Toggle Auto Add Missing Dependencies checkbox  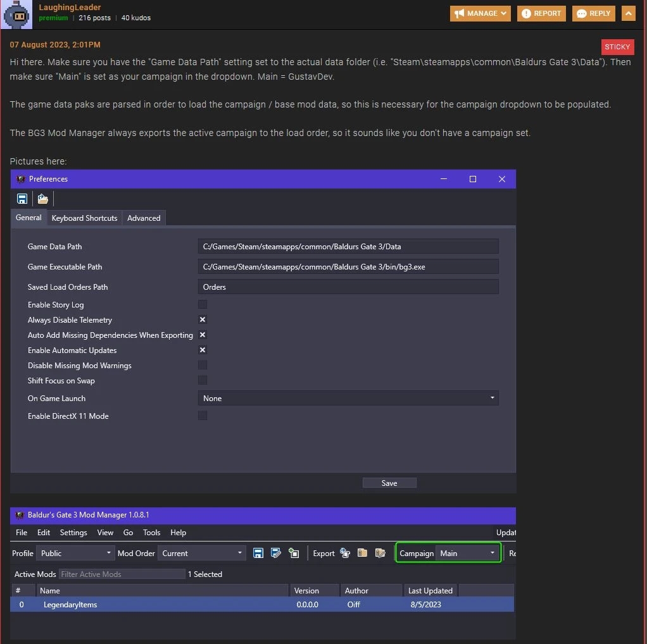[x=203, y=335]
